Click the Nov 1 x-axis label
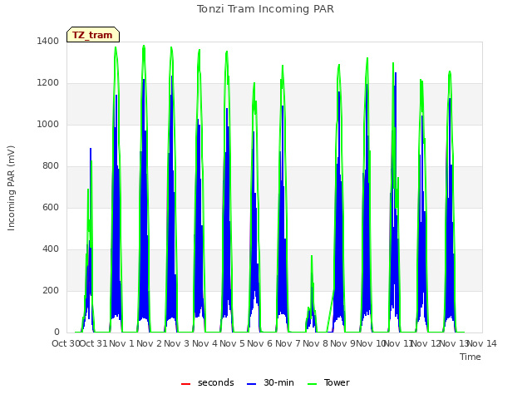Viewport: 532px width, 399px height. pyautogui.click(x=122, y=343)
